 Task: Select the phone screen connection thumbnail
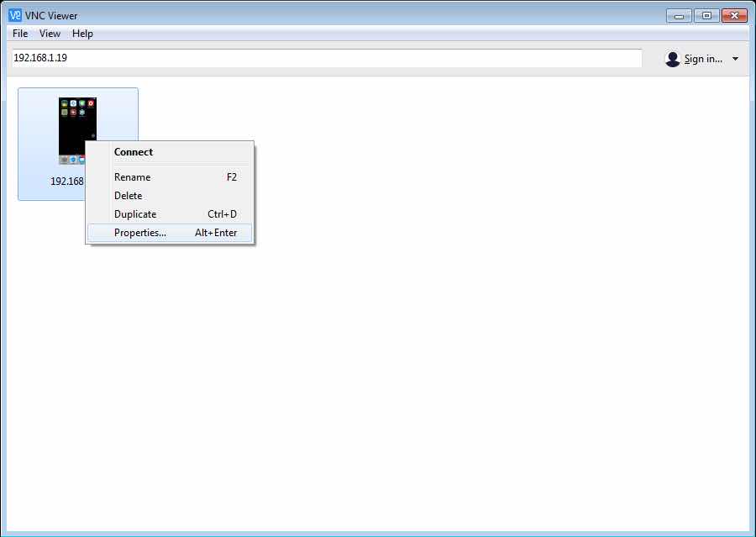pos(77,131)
